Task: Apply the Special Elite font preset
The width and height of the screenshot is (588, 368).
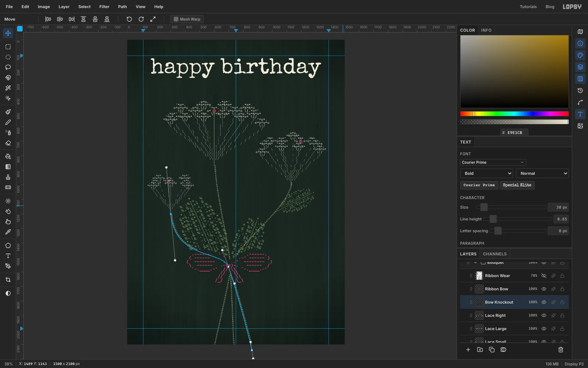Action: click(x=517, y=185)
